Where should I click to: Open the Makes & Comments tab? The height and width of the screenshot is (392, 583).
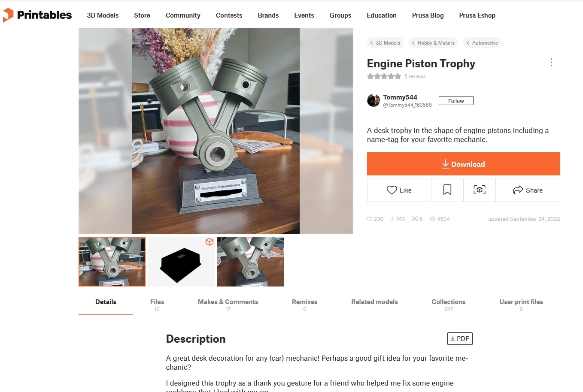point(228,305)
